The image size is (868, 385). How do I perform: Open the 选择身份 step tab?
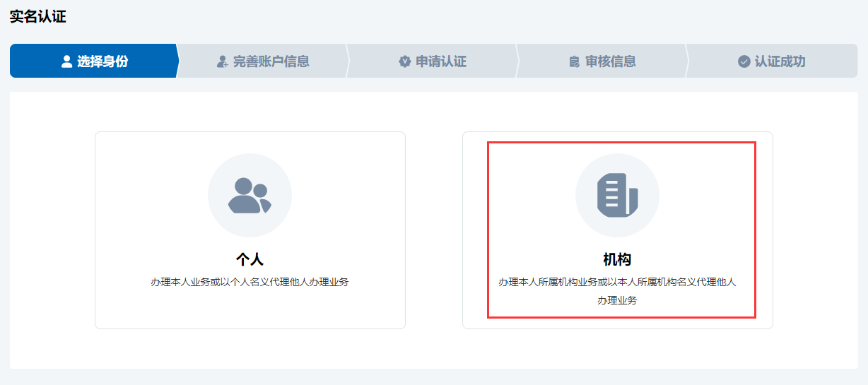(94, 61)
